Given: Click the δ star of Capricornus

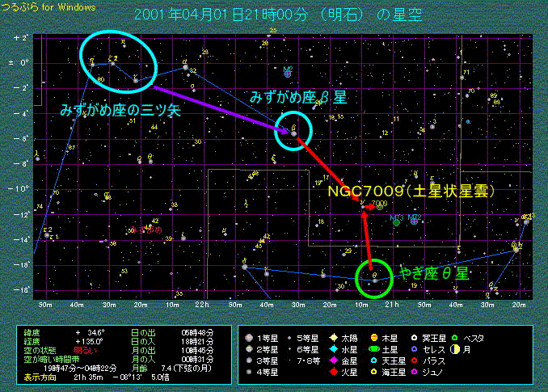Looking at the screenshot, I should click(245, 267).
